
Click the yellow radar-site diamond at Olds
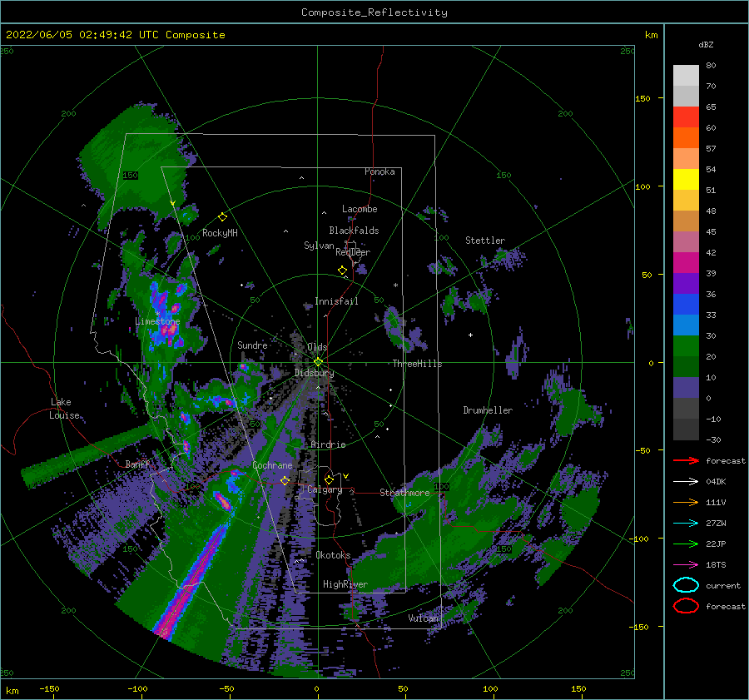click(x=318, y=362)
